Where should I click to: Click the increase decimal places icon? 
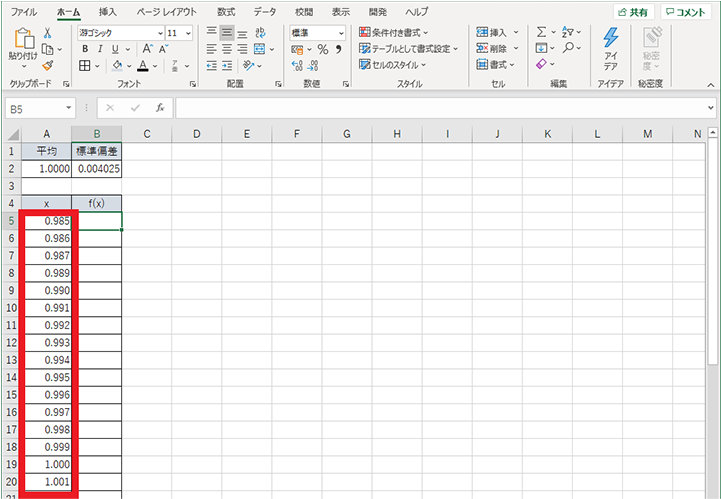(297, 66)
